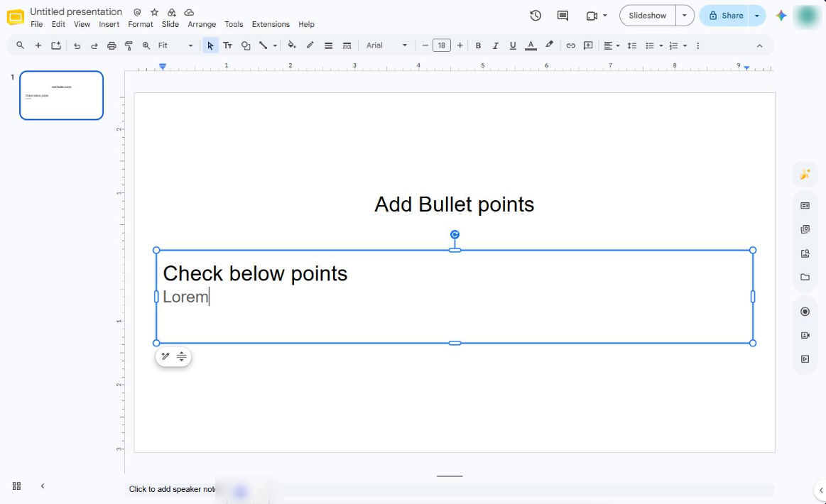826x504 pixels.
Task: Redo the last action
Action: tap(94, 46)
